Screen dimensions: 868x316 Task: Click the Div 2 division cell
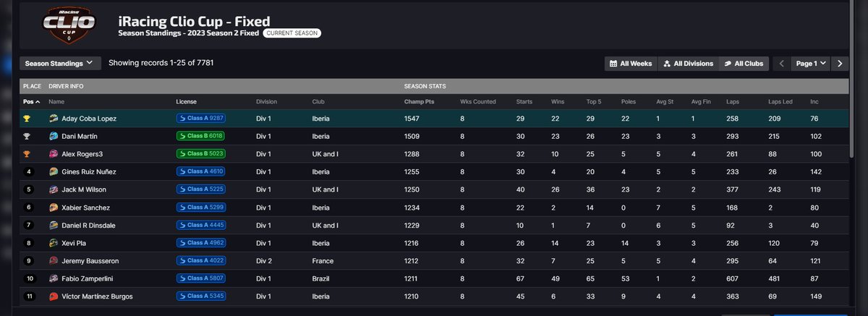click(x=264, y=260)
